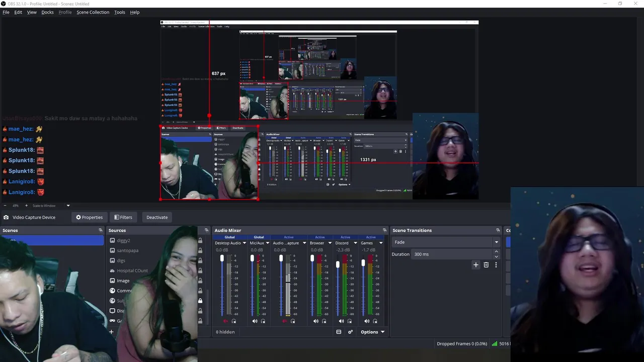Open the Help menu

(135, 12)
